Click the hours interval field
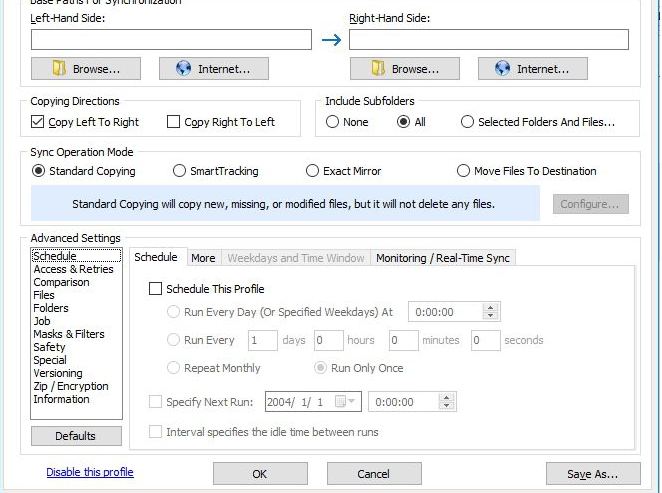The height and width of the screenshot is (493, 662). 328,340
